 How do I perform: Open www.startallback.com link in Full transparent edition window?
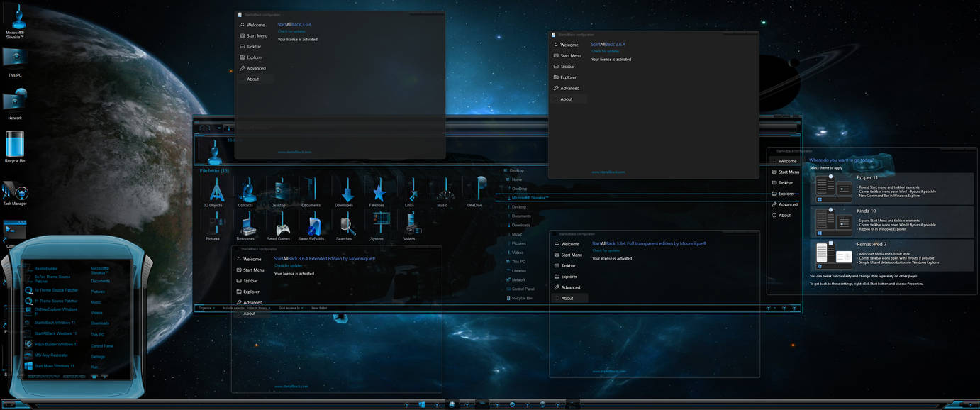point(608,371)
